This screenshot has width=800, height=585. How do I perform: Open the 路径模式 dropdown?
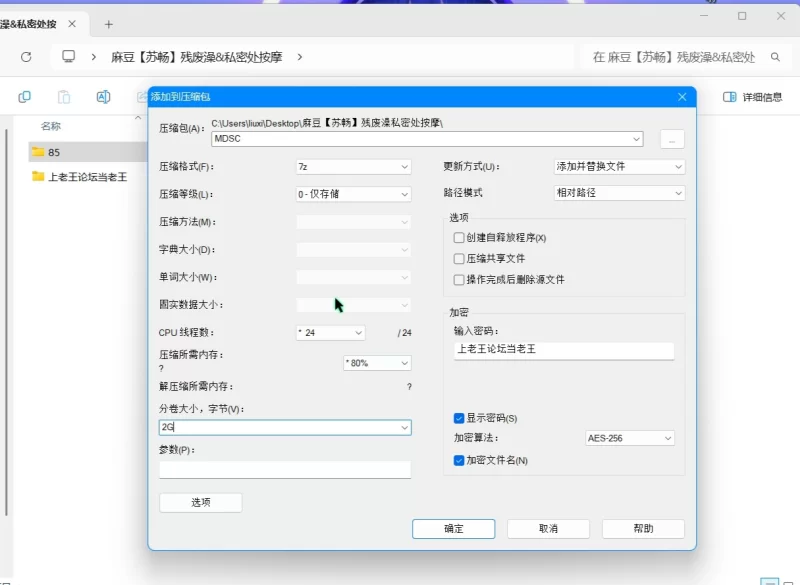pyautogui.click(x=619, y=193)
